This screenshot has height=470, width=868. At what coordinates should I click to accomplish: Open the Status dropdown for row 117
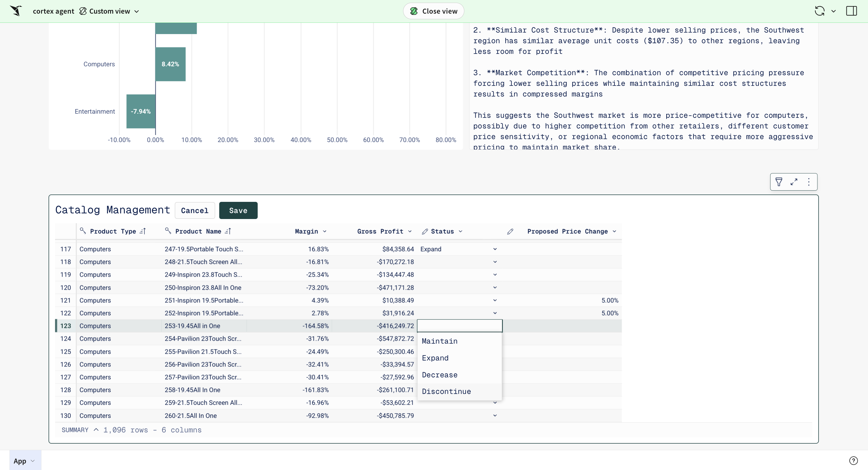coord(495,249)
